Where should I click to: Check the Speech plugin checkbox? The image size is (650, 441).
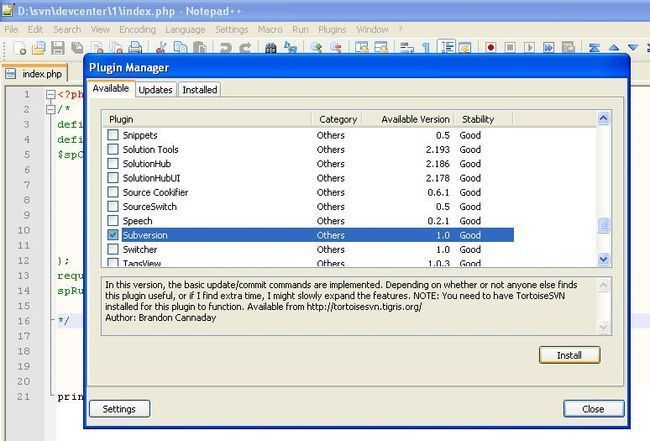(x=113, y=220)
